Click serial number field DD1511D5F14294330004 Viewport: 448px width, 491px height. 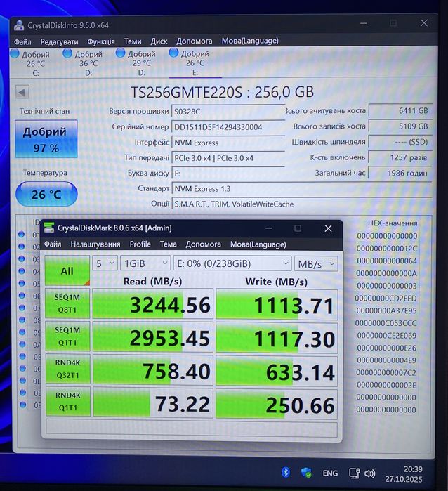point(228,127)
